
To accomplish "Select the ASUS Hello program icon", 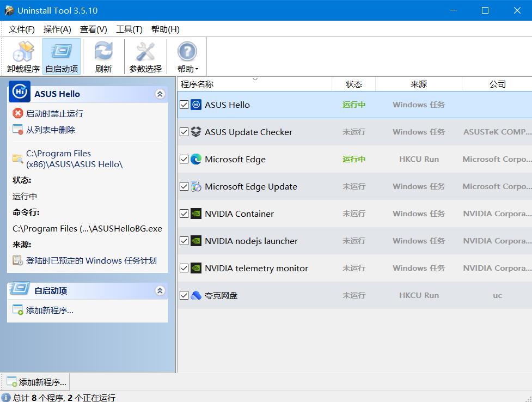I will coord(196,105).
